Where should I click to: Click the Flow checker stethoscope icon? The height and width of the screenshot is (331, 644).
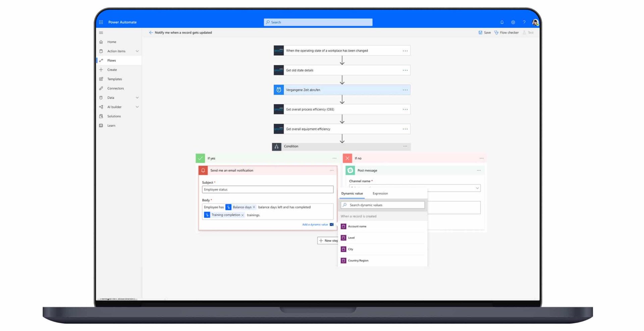click(496, 32)
